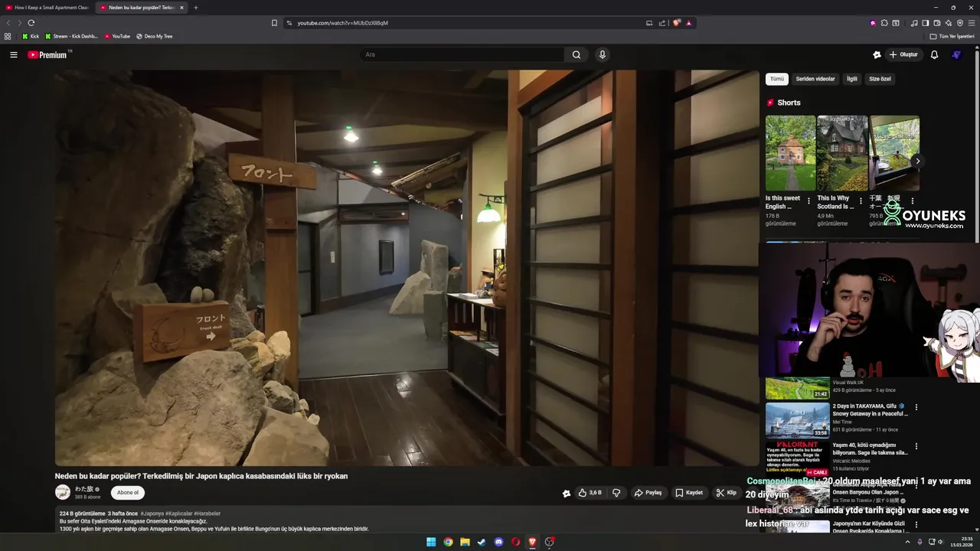Open options for 'Yaşım 40' Valorant video
980x551 pixels.
(x=916, y=445)
